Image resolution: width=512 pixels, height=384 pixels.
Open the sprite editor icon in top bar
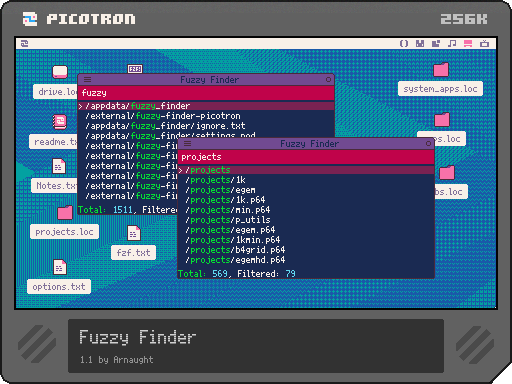[420, 44]
